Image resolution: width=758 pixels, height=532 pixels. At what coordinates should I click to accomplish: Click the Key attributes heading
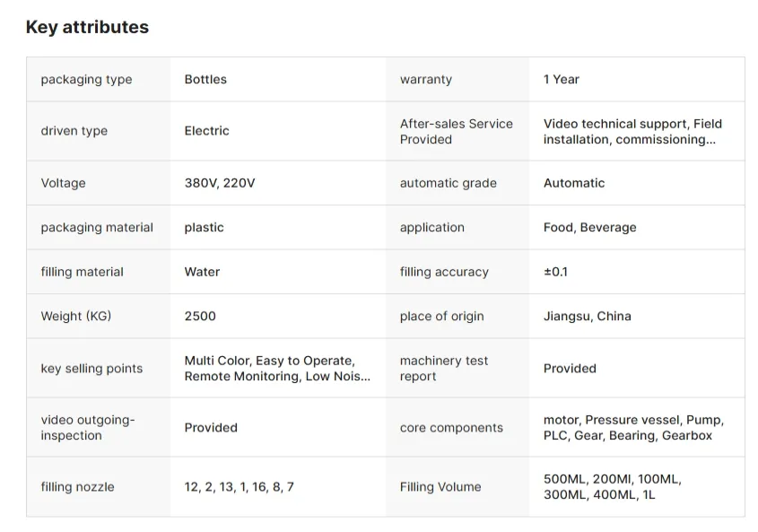(x=87, y=27)
